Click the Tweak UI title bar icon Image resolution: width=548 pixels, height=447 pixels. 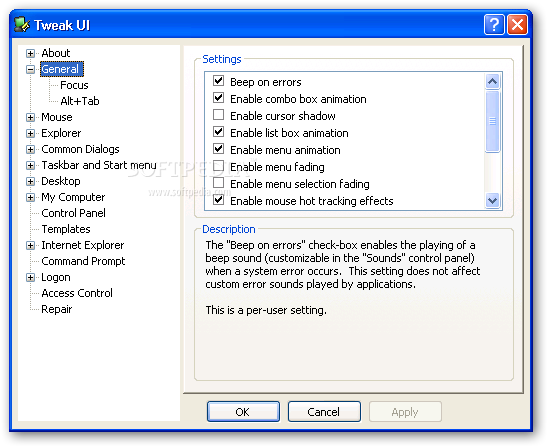click(x=22, y=25)
